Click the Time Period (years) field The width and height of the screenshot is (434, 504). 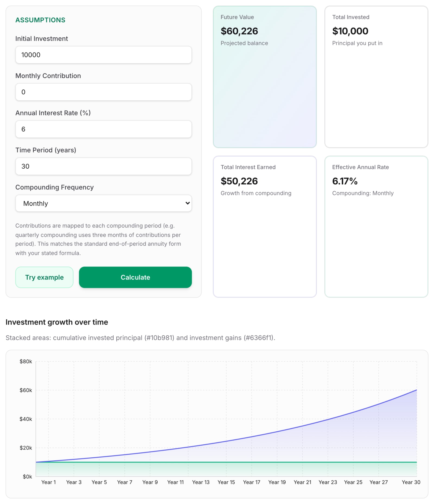point(103,166)
